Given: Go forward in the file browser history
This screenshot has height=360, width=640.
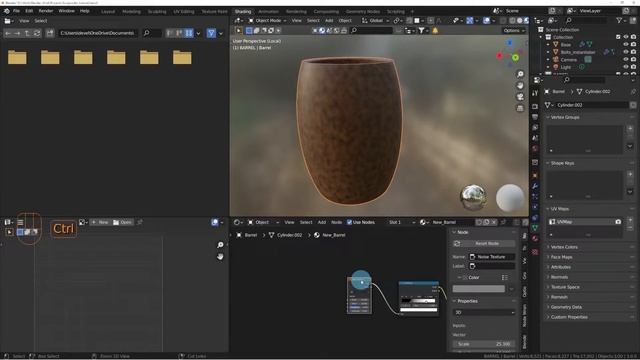Looking at the screenshot, I should pyautogui.click(x=18, y=33).
